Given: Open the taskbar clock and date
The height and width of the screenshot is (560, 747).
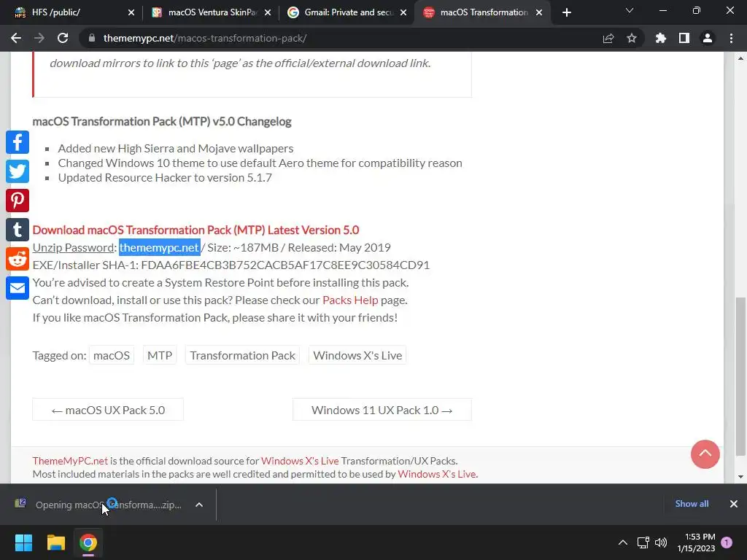Looking at the screenshot, I should click(696, 542).
